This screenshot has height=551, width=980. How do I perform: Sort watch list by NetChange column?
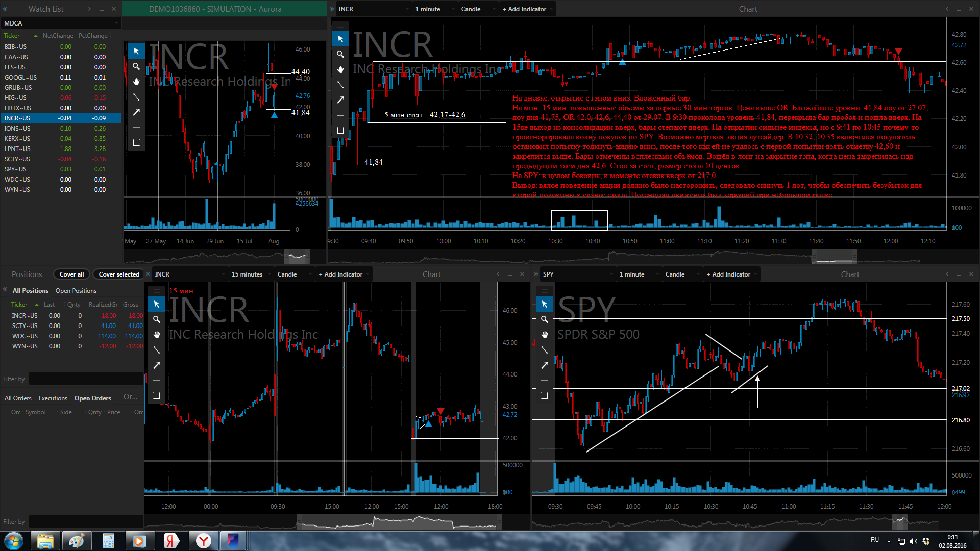[58, 36]
